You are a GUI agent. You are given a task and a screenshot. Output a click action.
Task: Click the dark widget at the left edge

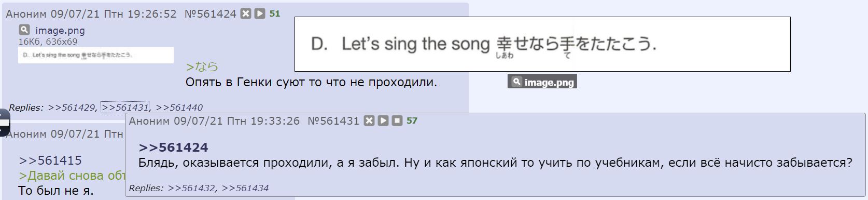pos(4,123)
